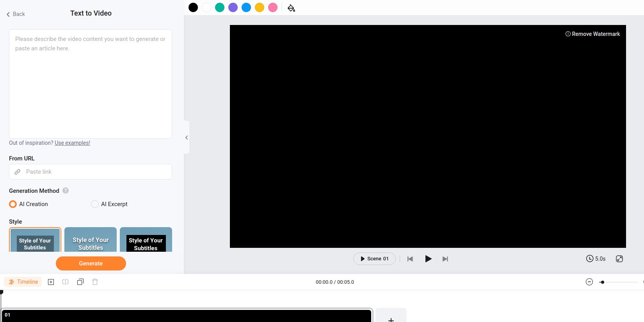This screenshot has width=644, height=322.
Task: Open the Use examples link
Action: tap(72, 143)
